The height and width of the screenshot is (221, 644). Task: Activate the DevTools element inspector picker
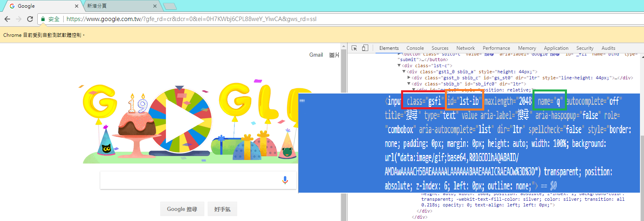point(354,48)
